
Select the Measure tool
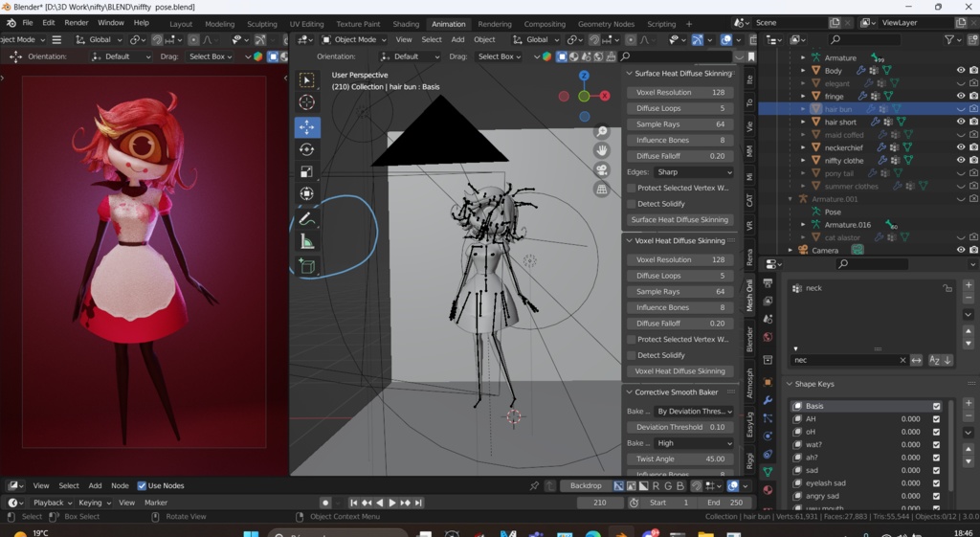point(307,241)
